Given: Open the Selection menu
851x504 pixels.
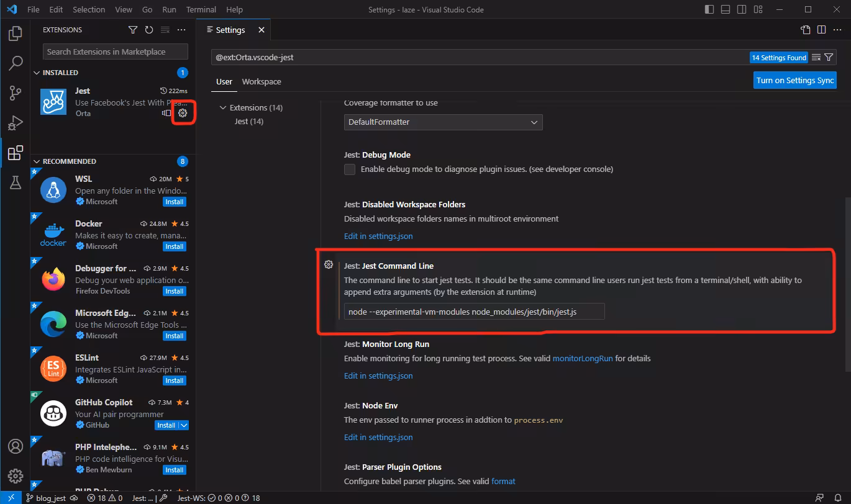Looking at the screenshot, I should (89, 9).
